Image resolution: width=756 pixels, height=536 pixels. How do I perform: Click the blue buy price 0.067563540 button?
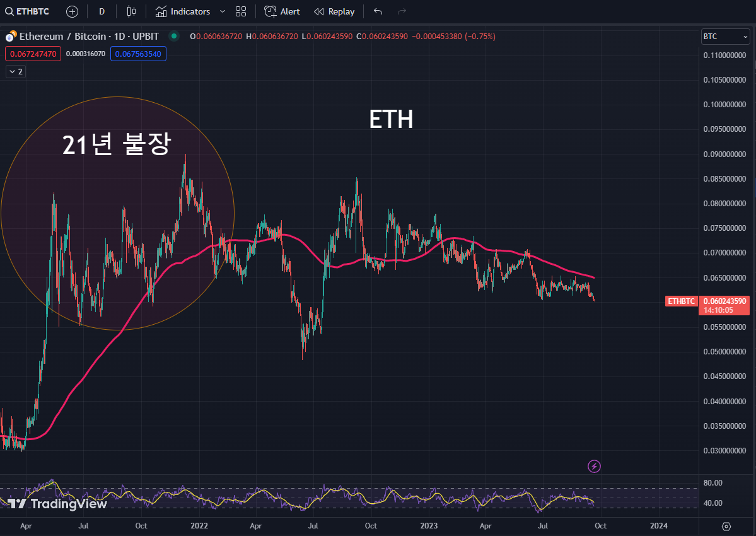point(138,54)
